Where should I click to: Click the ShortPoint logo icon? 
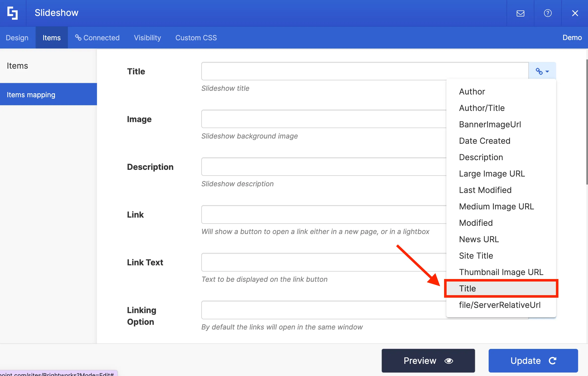point(13,13)
